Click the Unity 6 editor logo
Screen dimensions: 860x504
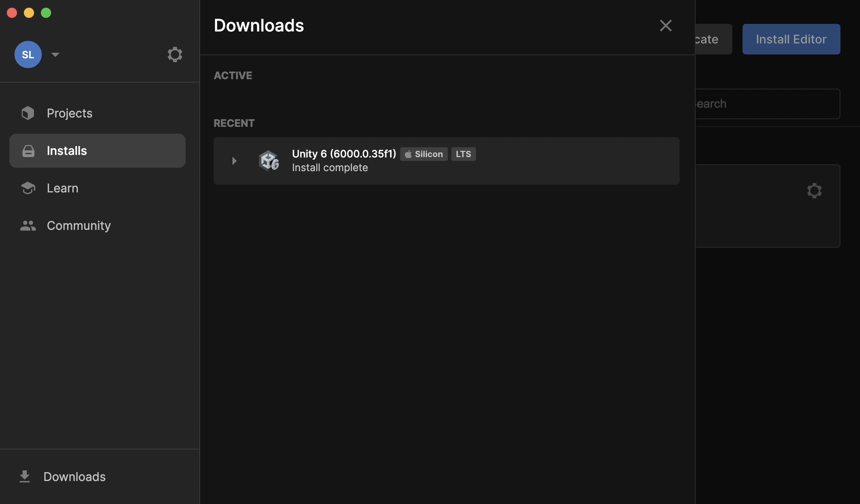[x=269, y=161]
